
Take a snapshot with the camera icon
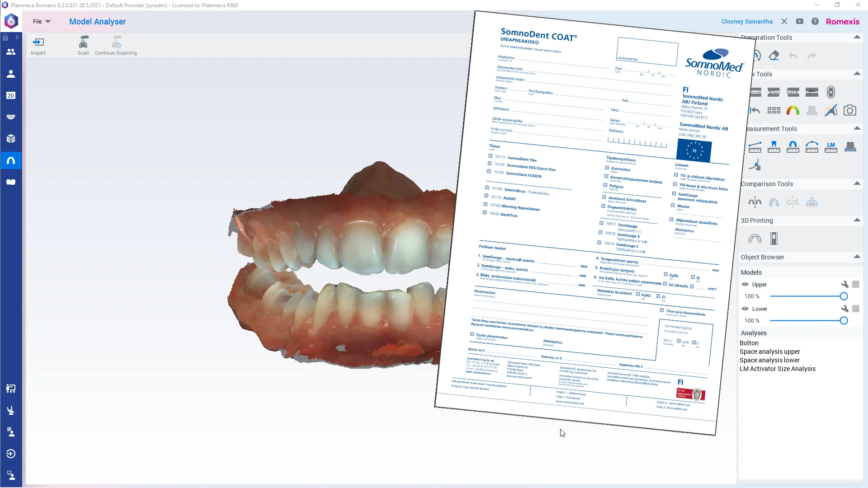[x=850, y=110]
